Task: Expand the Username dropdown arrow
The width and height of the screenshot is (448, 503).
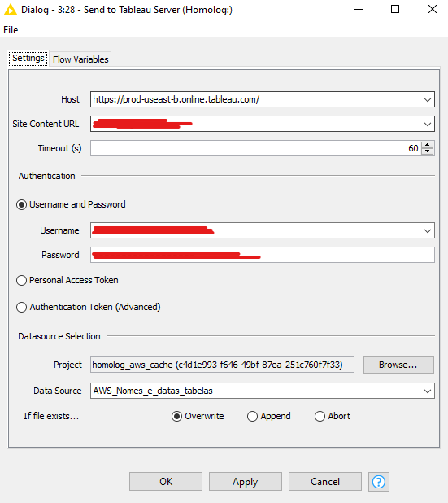Action: [428, 230]
